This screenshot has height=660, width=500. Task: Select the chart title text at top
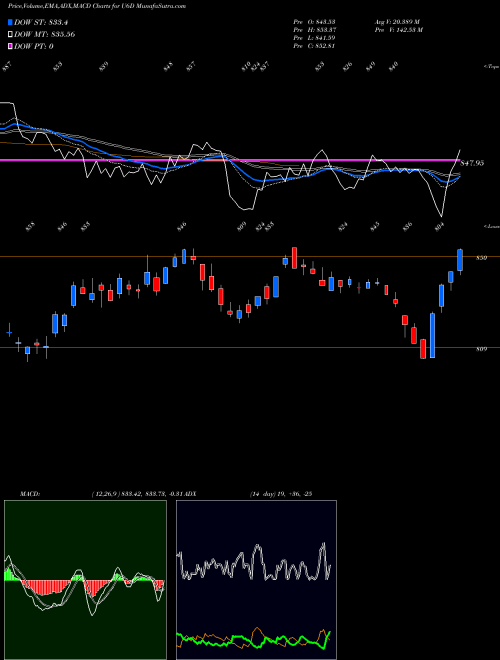[97, 6]
